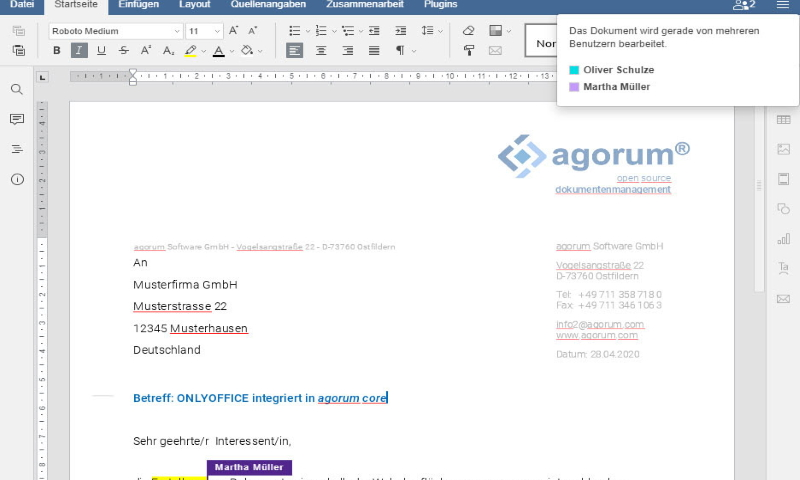Align text left
The image size is (800, 480).
coord(294,50)
